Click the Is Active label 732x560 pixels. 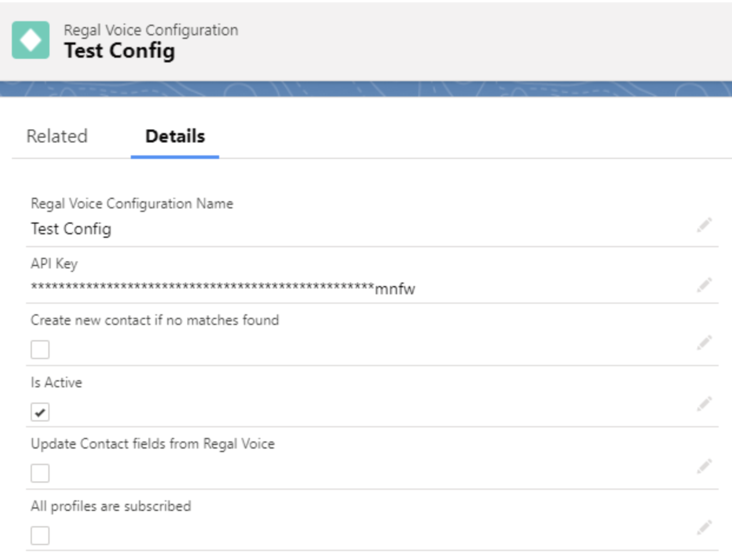click(56, 382)
